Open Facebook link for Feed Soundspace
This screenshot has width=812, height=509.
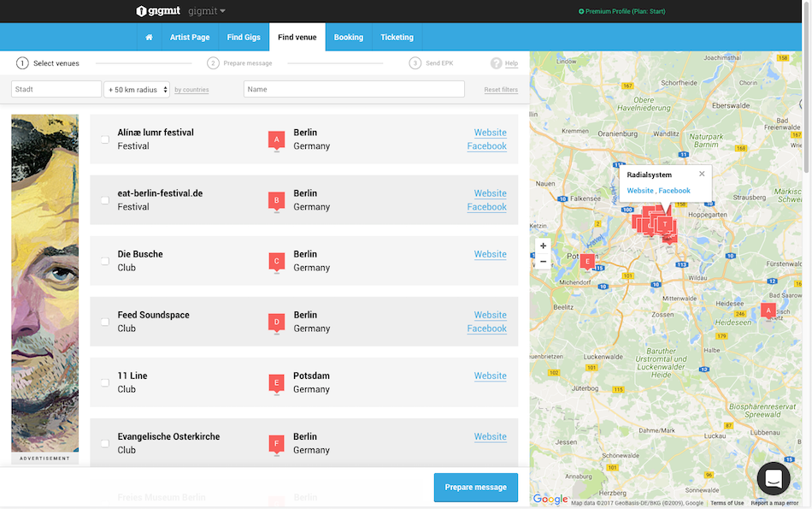click(x=487, y=328)
